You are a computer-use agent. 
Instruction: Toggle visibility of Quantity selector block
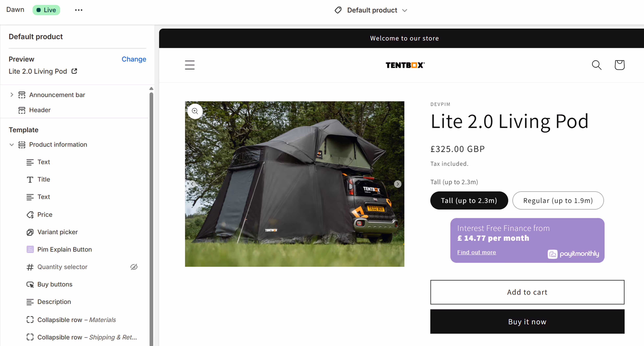click(134, 267)
